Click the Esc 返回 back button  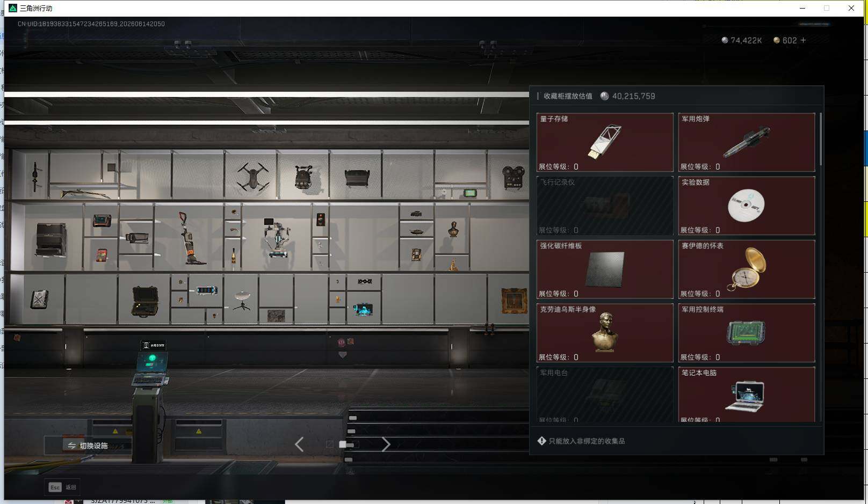click(63, 487)
